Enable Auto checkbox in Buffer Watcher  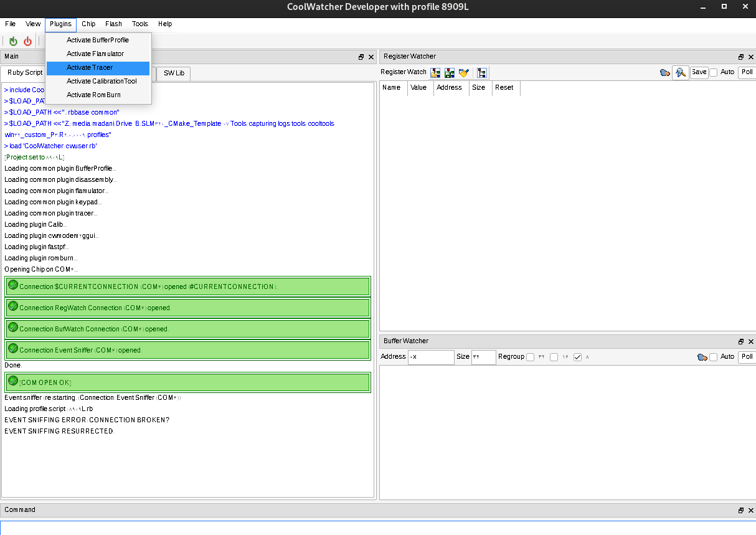(714, 357)
